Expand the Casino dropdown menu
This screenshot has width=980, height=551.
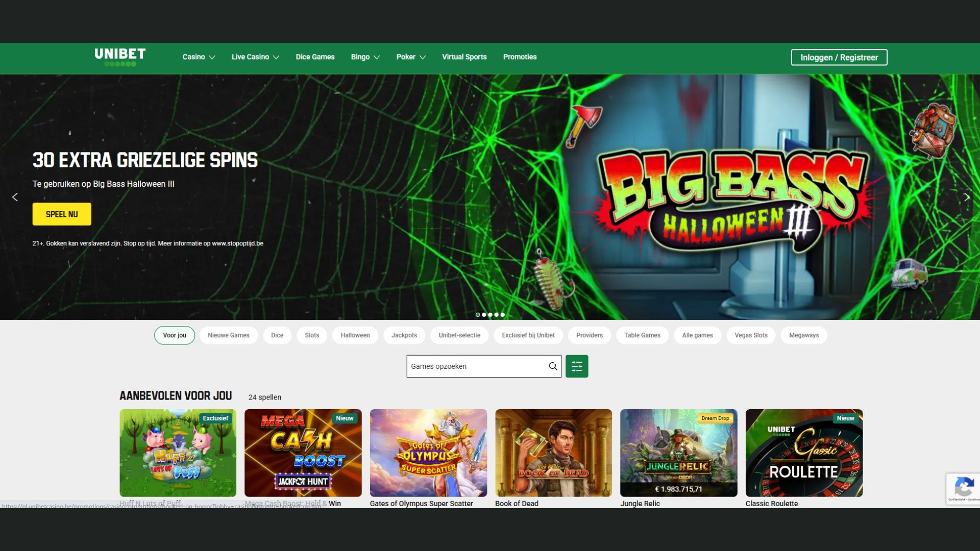[x=198, y=57]
